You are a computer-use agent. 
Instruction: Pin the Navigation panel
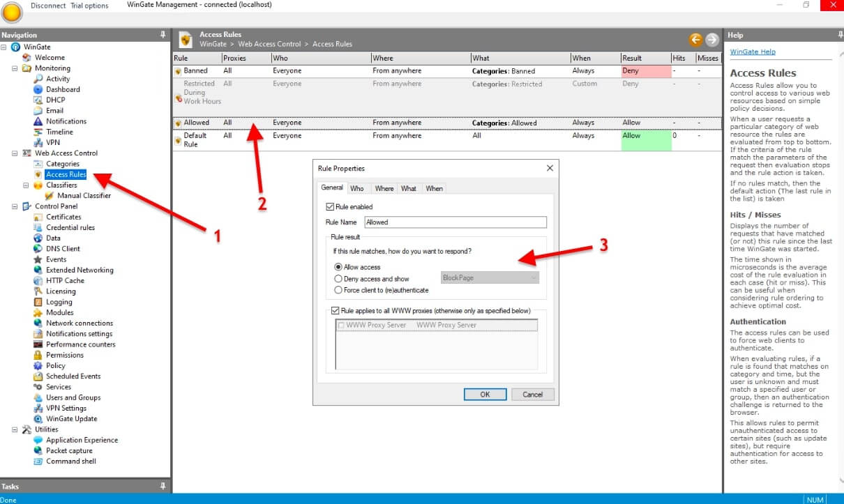point(163,34)
